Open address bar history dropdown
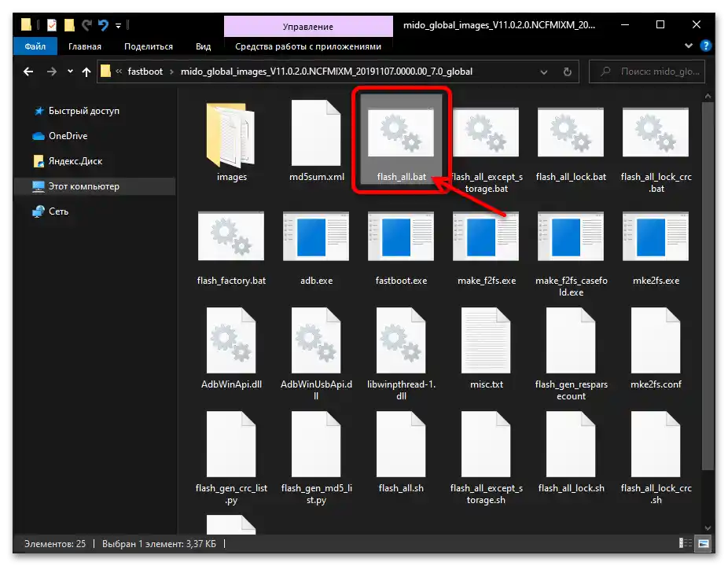Screen dimensions: 728x566 pos(544,72)
